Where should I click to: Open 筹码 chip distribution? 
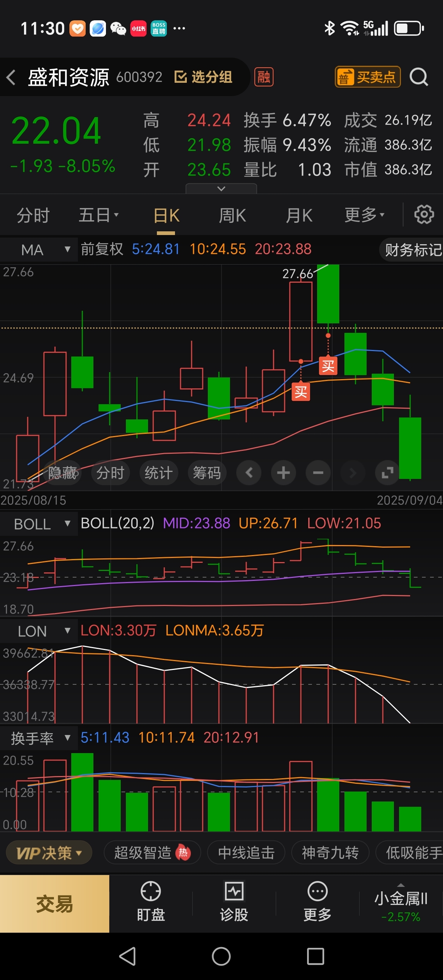pos(207,473)
